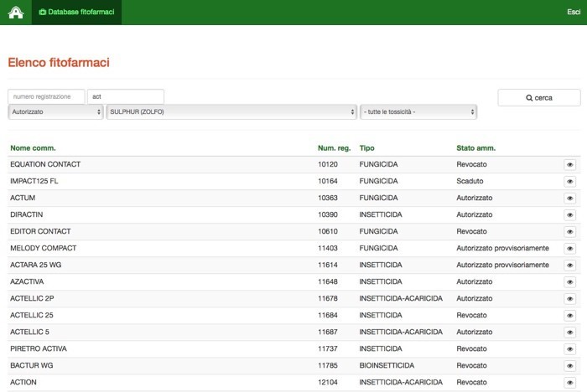
Task: Click the cerca search button
Action: (539, 98)
